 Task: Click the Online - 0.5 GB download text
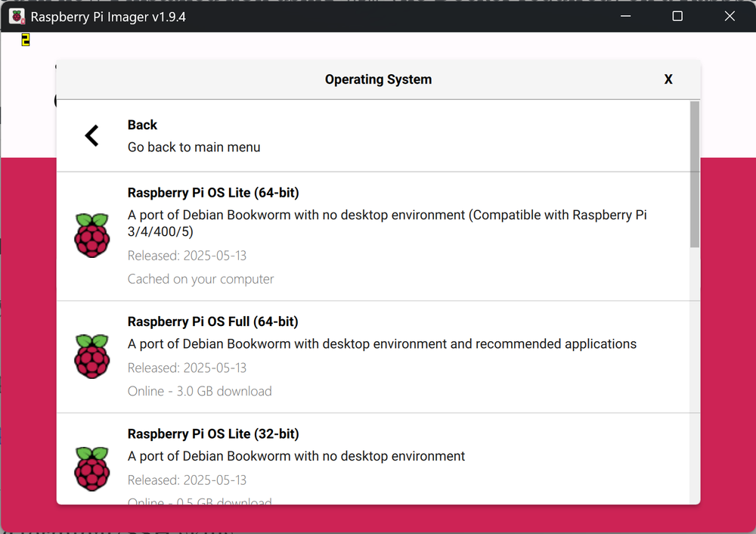click(x=200, y=501)
